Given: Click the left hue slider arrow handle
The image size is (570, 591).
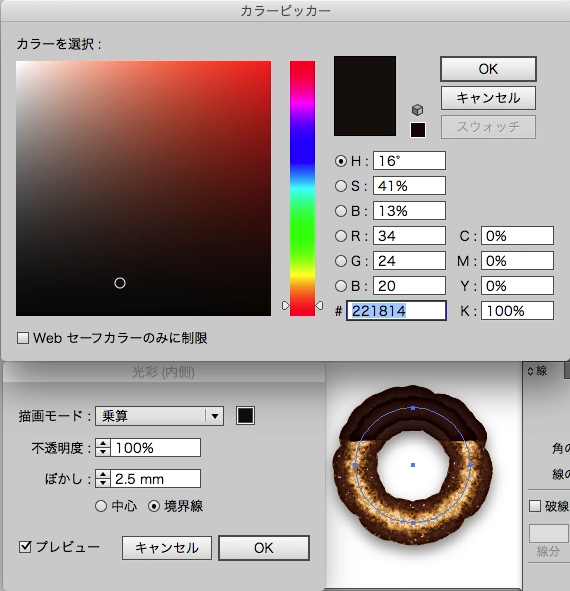Looking at the screenshot, I should point(286,306).
